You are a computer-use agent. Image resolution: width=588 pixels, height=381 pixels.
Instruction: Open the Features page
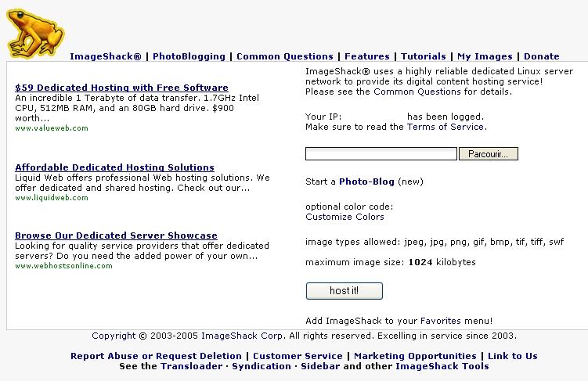(x=367, y=56)
